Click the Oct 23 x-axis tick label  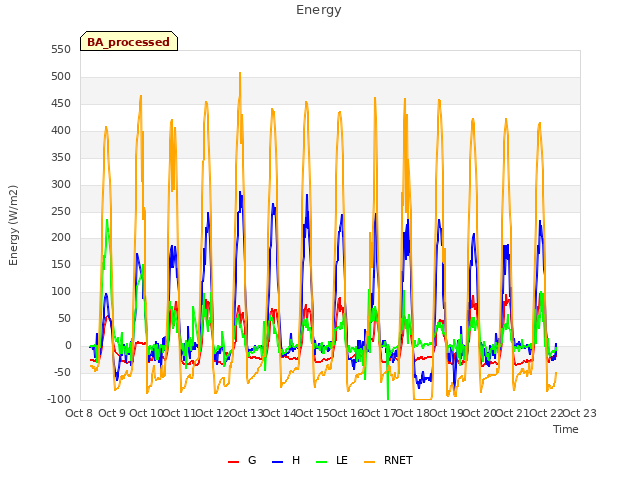(x=580, y=413)
